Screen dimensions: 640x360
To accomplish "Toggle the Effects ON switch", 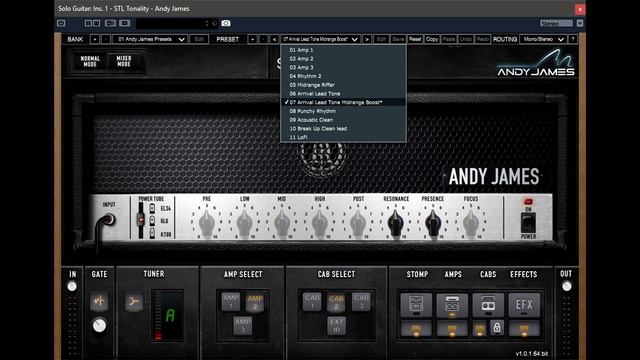I will tap(524, 329).
